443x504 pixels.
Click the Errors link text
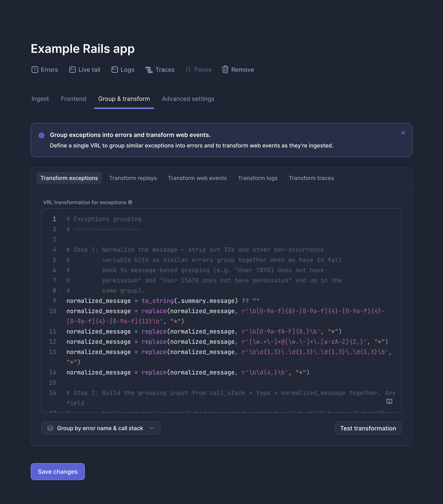tap(49, 70)
